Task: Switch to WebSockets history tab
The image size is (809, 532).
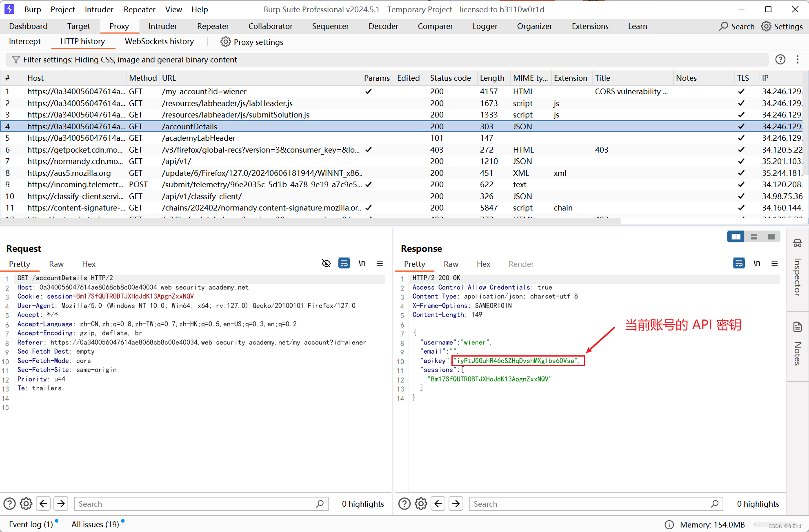Action: coord(159,42)
